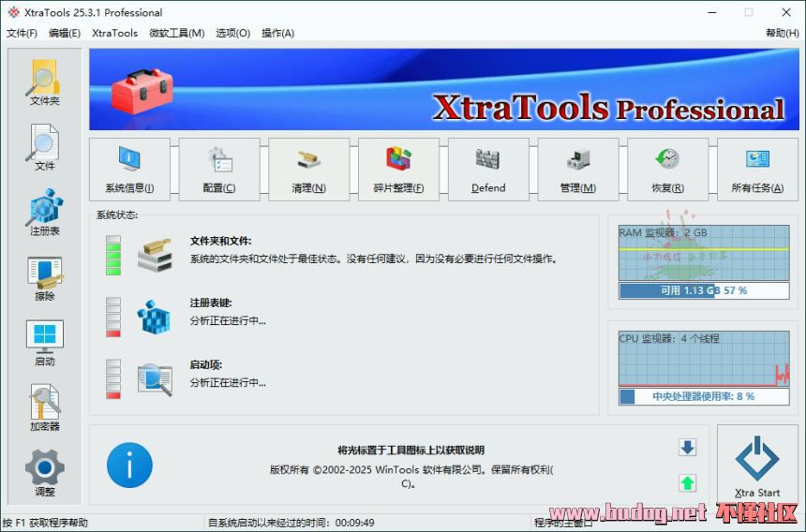Open the 文件夹 tool in sidebar
The height and width of the screenshot is (532, 806).
coord(44,81)
